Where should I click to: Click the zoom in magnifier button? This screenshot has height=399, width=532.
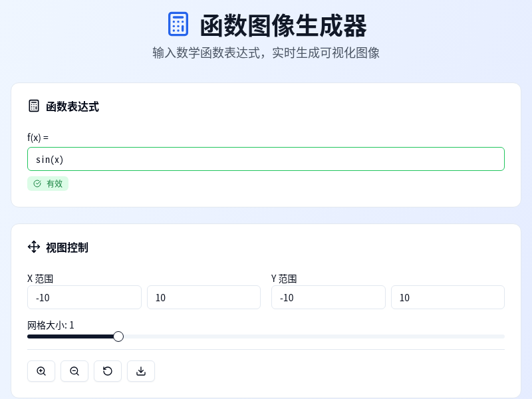41,371
